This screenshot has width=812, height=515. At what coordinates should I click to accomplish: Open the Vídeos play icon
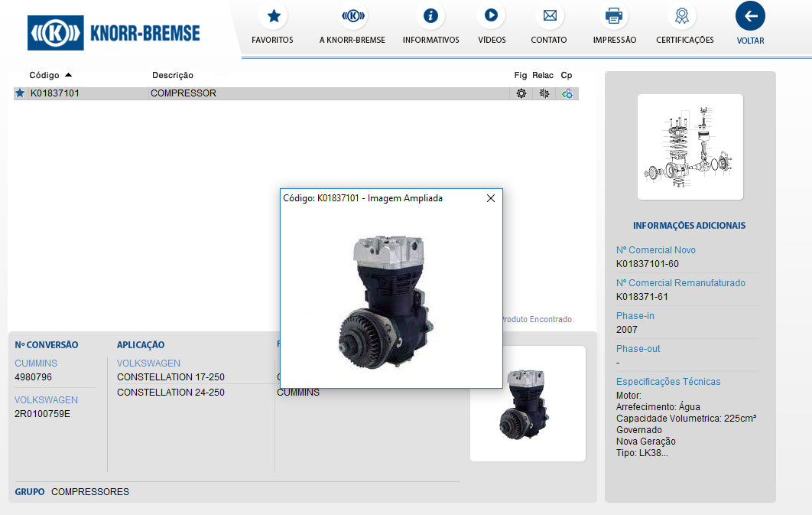(491, 16)
